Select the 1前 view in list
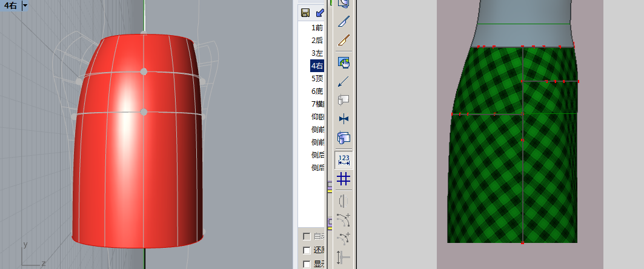Image resolution: width=644 pixels, height=269 pixels. coord(317,28)
